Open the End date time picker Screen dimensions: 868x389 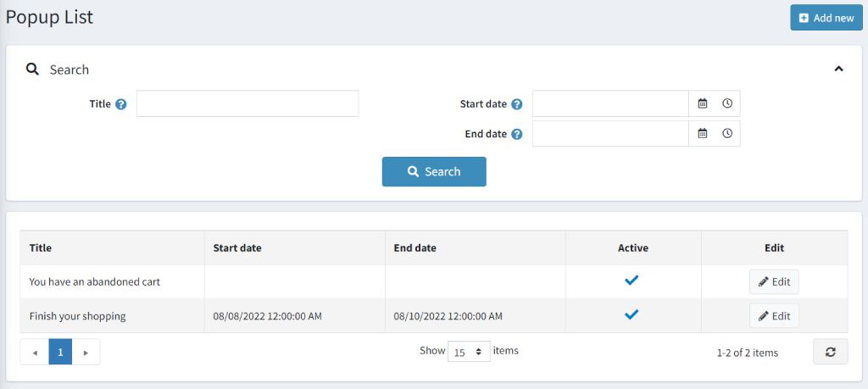pyautogui.click(x=726, y=133)
